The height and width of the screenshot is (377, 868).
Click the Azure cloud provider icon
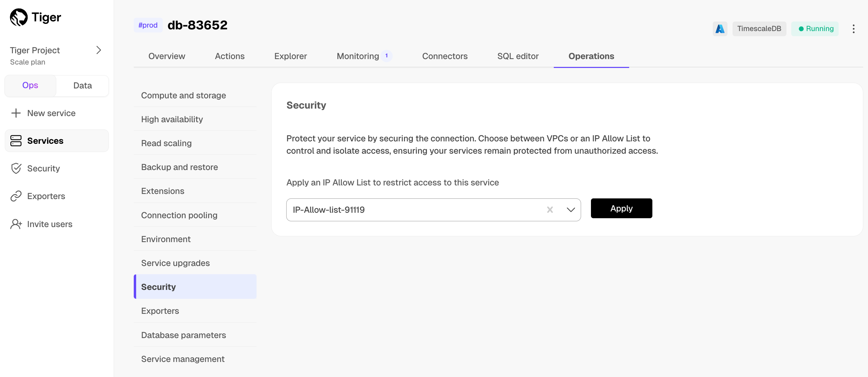[x=720, y=29]
